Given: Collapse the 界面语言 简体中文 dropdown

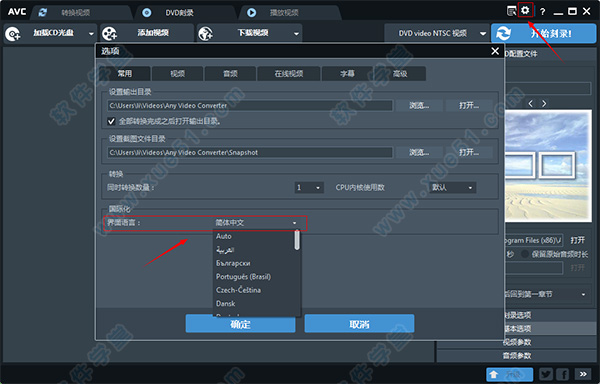Looking at the screenshot, I should coord(256,223).
